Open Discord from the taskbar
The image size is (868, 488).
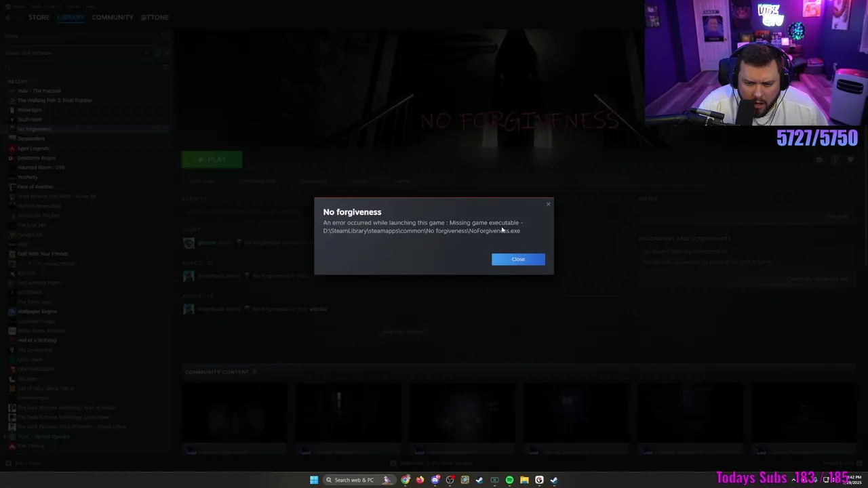[x=435, y=480]
